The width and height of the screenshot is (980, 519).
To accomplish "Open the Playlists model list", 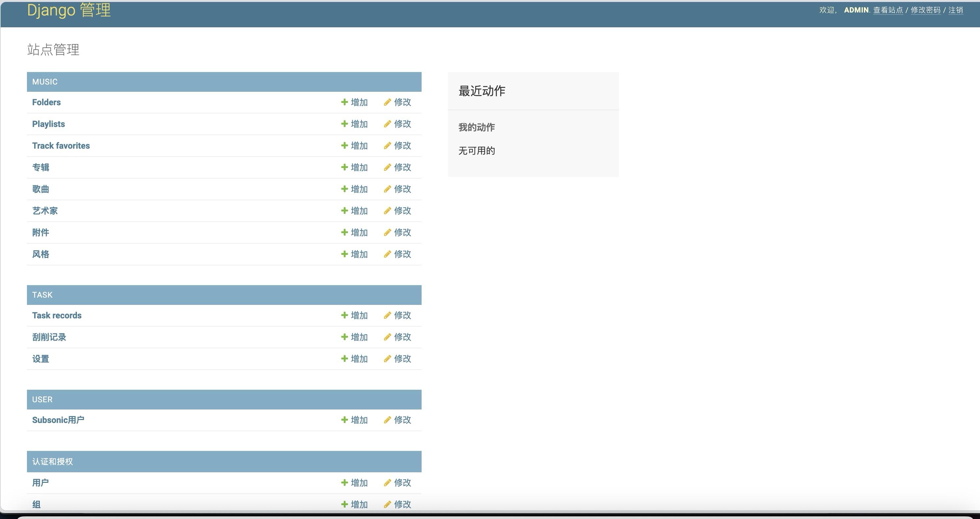I will click(48, 124).
